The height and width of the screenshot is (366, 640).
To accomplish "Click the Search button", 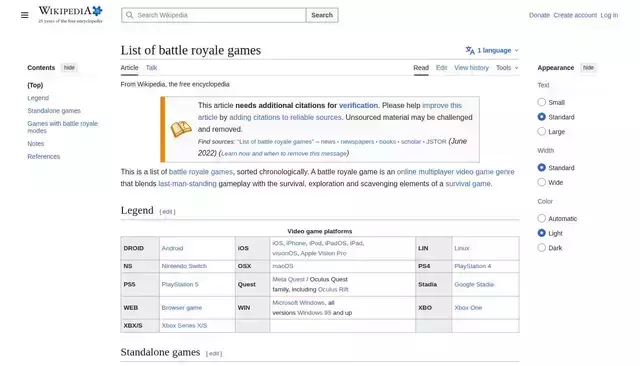I will click(x=322, y=15).
